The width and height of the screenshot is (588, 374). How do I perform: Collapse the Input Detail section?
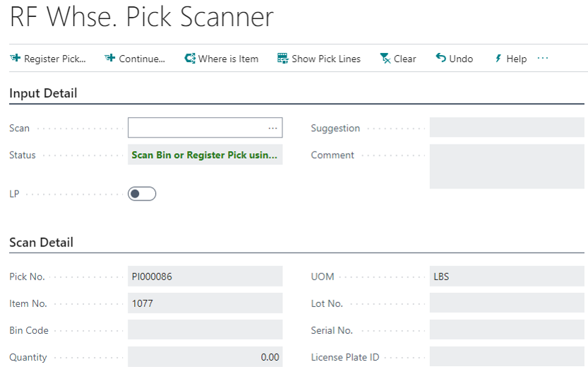pyautogui.click(x=43, y=93)
